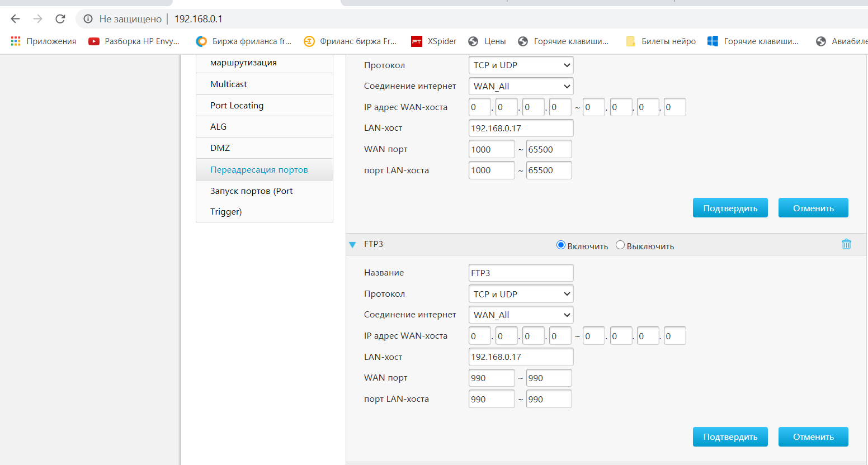Click Не защищено security label

(130, 19)
